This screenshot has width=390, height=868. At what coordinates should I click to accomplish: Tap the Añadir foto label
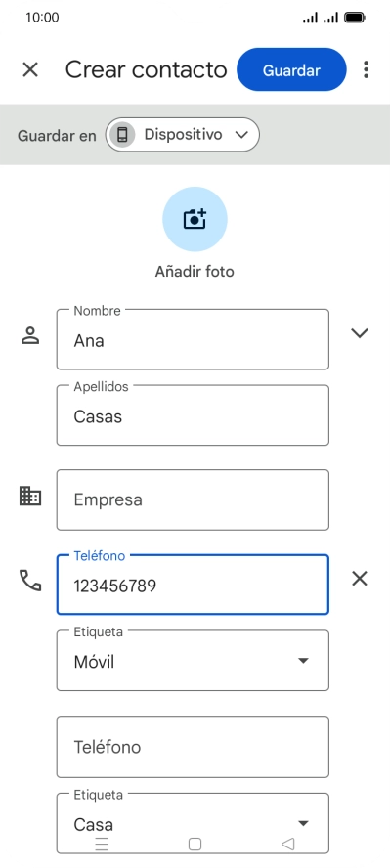195,272
